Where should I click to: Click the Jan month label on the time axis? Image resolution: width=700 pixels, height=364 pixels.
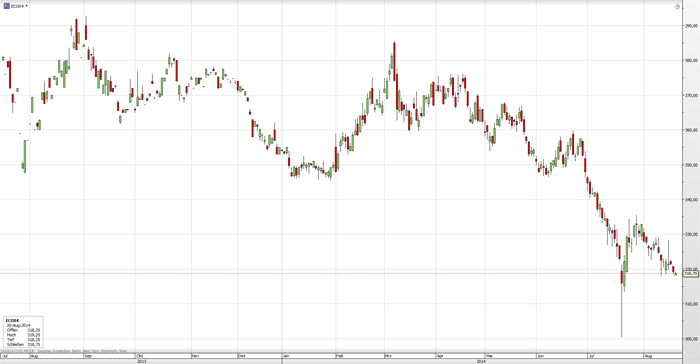287,356
